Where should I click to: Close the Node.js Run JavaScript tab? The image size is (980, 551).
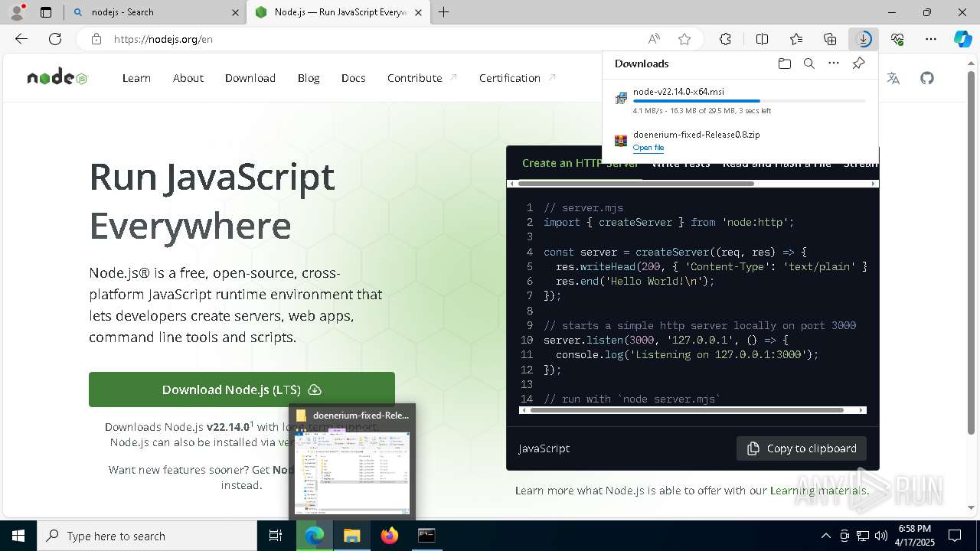[417, 12]
